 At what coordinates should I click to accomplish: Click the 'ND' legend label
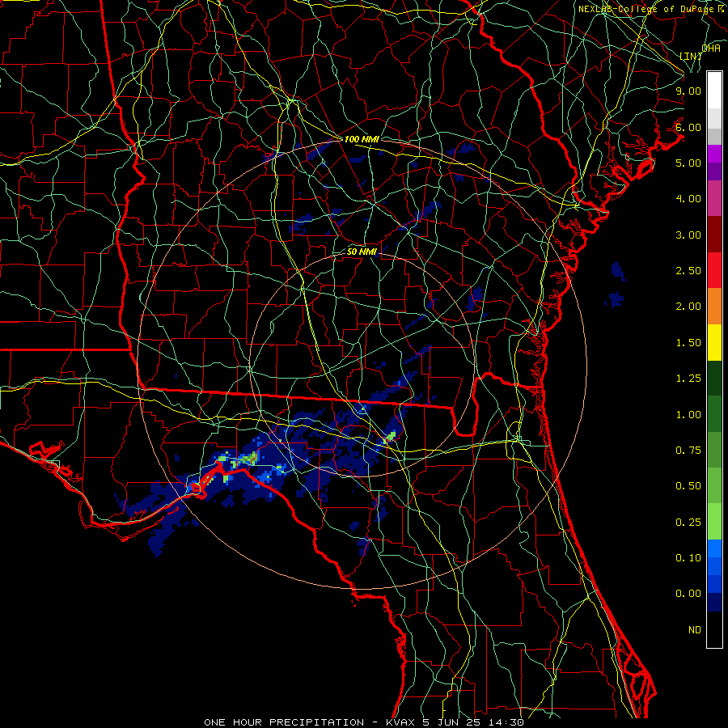695,630
